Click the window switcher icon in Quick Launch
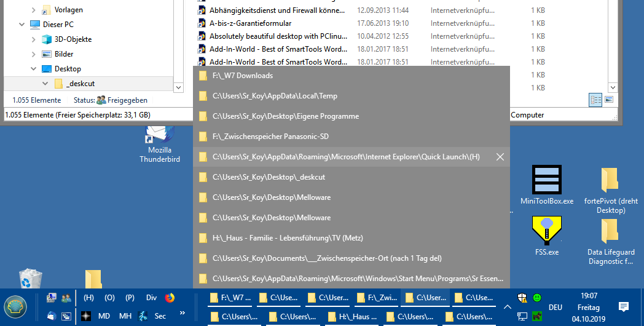Viewport: 644px width, 326px height. pos(66,316)
